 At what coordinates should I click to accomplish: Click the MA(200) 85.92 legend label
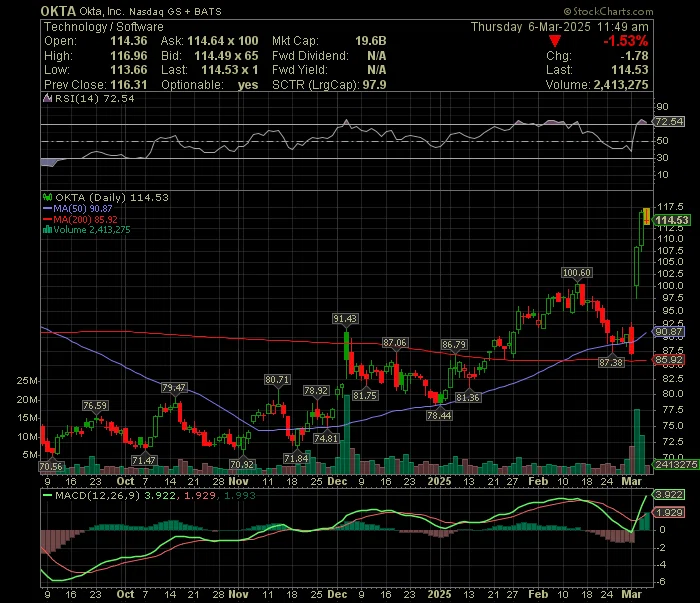coord(85,220)
